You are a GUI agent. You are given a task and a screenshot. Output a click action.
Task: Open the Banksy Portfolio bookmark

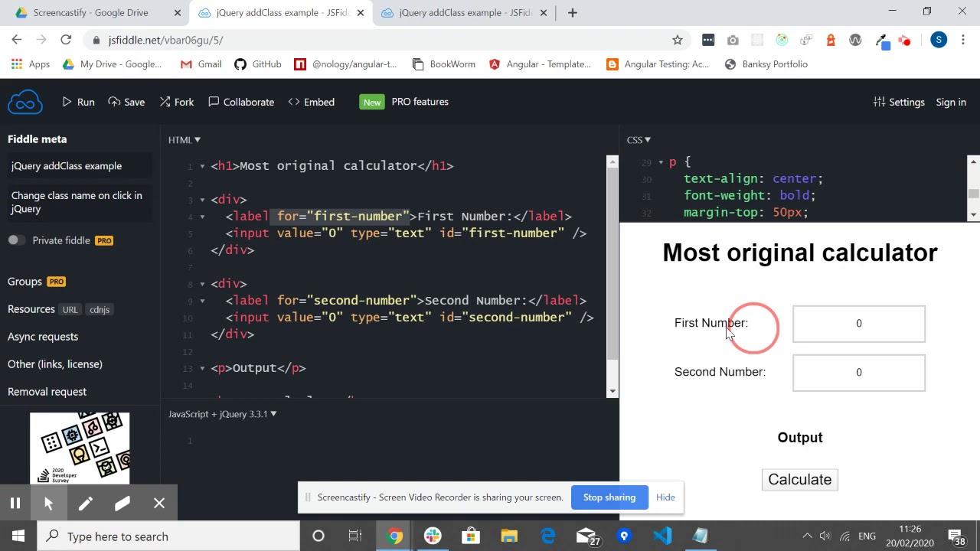(x=766, y=64)
